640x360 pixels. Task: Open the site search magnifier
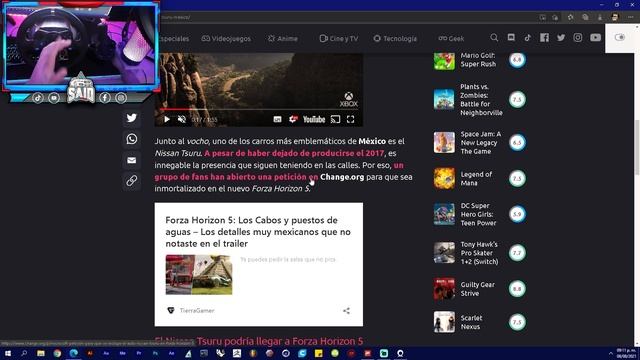click(x=494, y=38)
